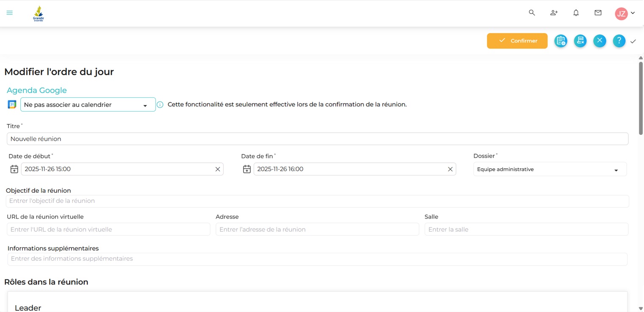Open the start date calendar picker
Screen dimensions: 644x312
[14, 169]
